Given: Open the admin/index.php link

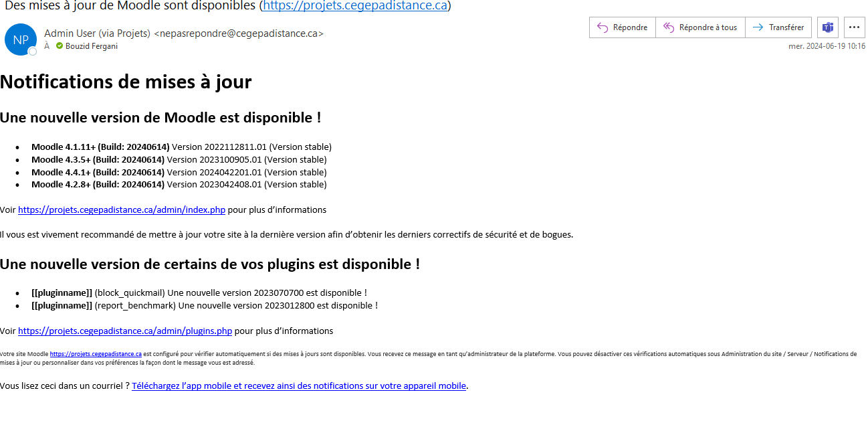Looking at the screenshot, I should (x=121, y=209).
